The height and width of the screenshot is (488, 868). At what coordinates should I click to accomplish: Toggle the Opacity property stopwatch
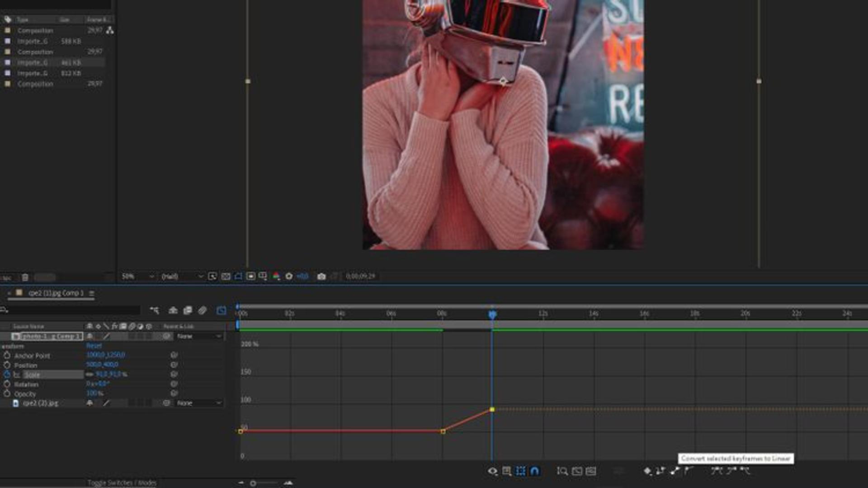7,394
